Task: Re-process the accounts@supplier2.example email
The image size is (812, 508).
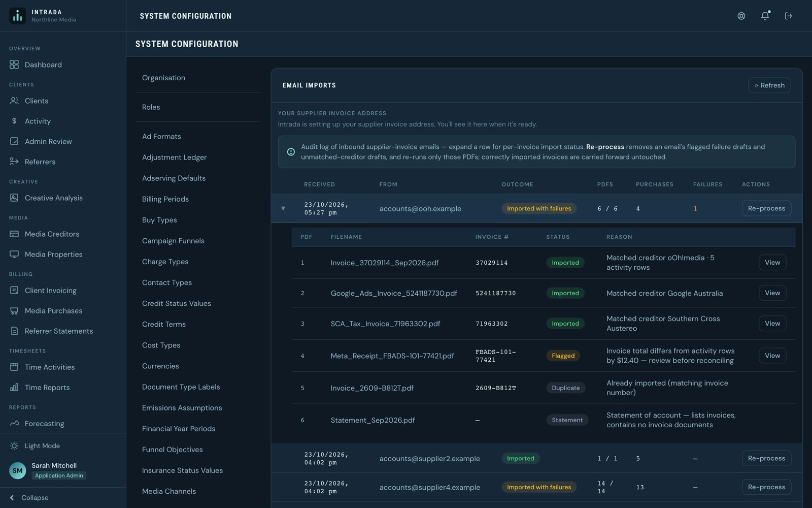Action: [766, 458]
